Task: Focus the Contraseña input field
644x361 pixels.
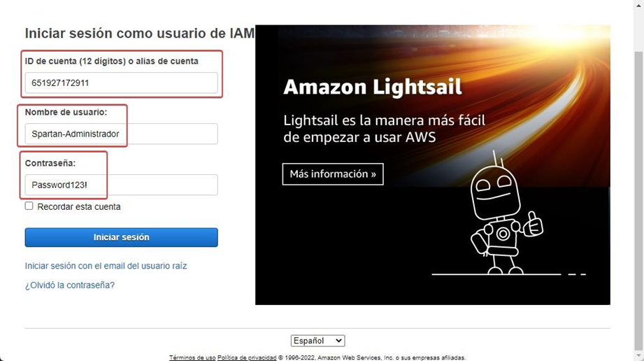Action: [121, 185]
